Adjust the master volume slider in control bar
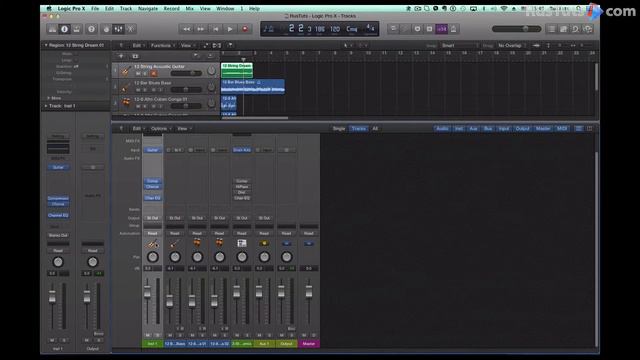Viewport: 640px width, 360px height. [x=516, y=29]
